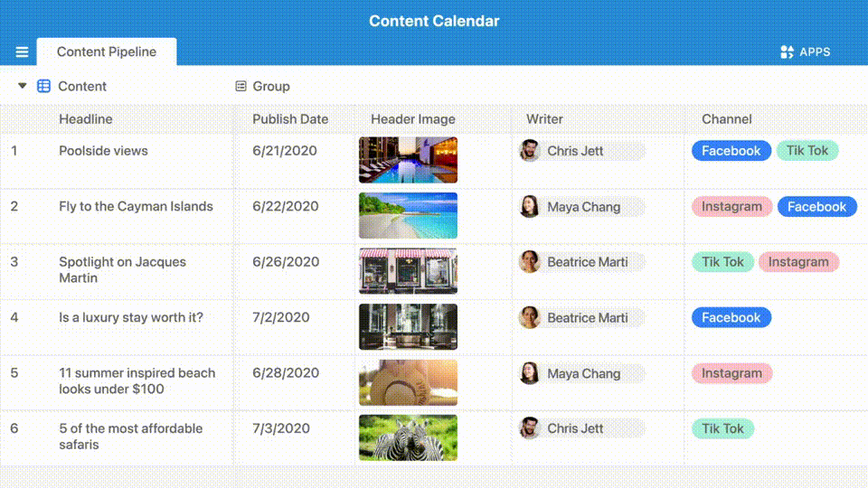The height and width of the screenshot is (488, 868).
Task: Click the APPS blocks icon
Action: (x=787, y=52)
